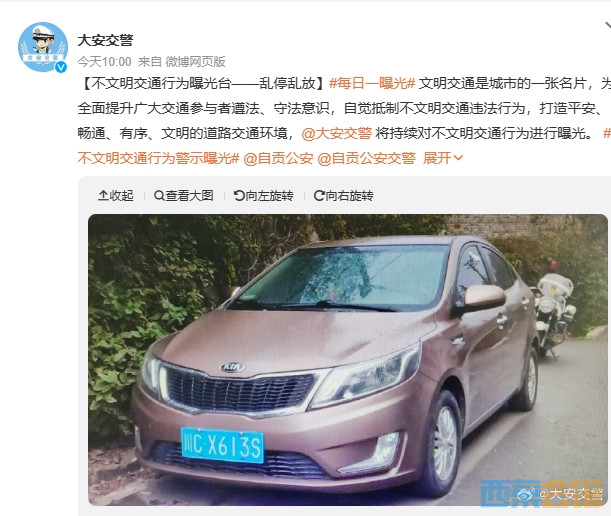Collapse the image with 收起
This screenshot has width=611, height=516.
point(116,196)
